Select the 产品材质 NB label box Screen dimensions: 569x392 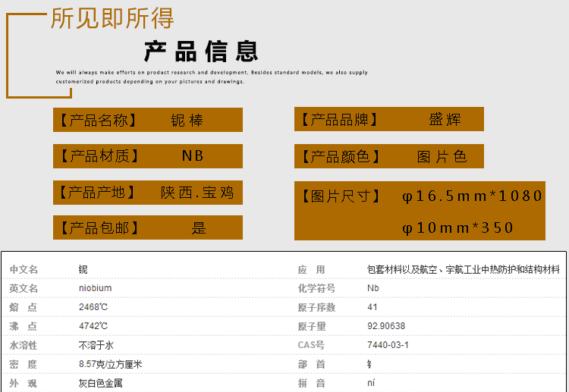pyautogui.click(x=148, y=156)
